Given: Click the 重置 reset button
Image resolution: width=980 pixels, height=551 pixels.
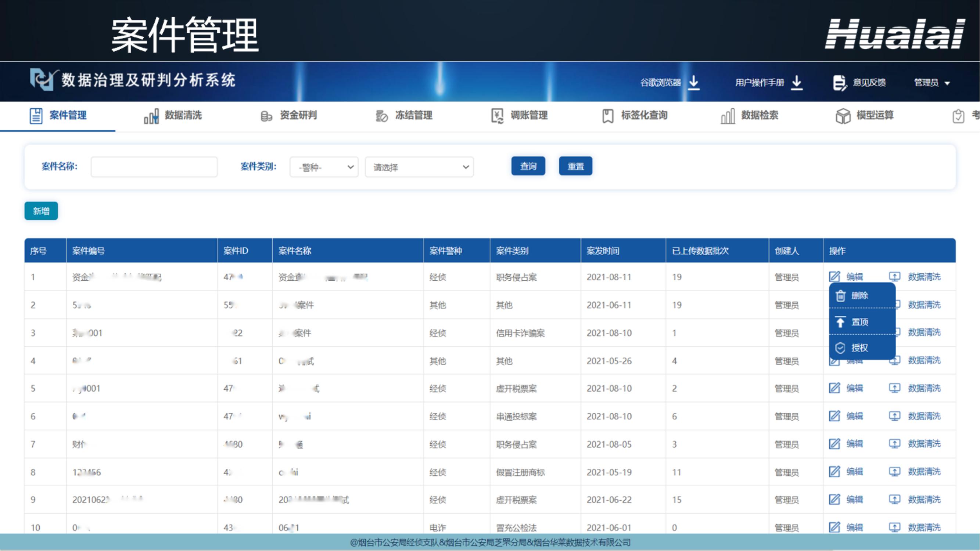Looking at the screenshot, I should point(575,166).
